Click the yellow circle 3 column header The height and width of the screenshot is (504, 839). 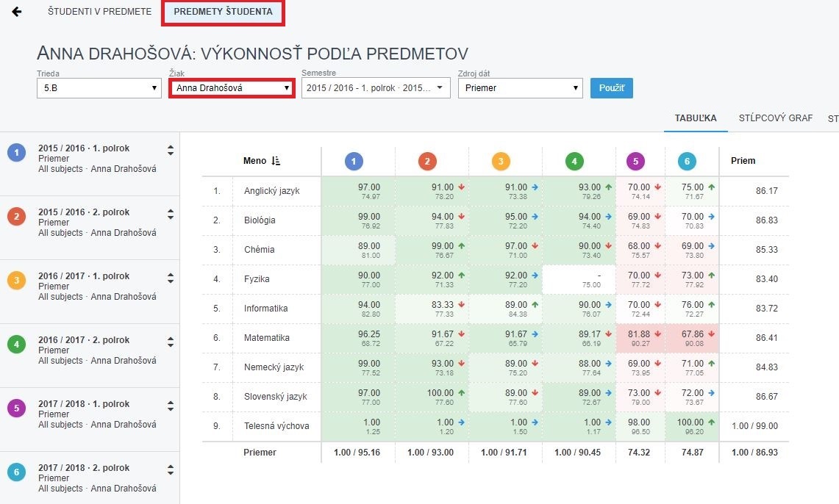coord(501,161)
